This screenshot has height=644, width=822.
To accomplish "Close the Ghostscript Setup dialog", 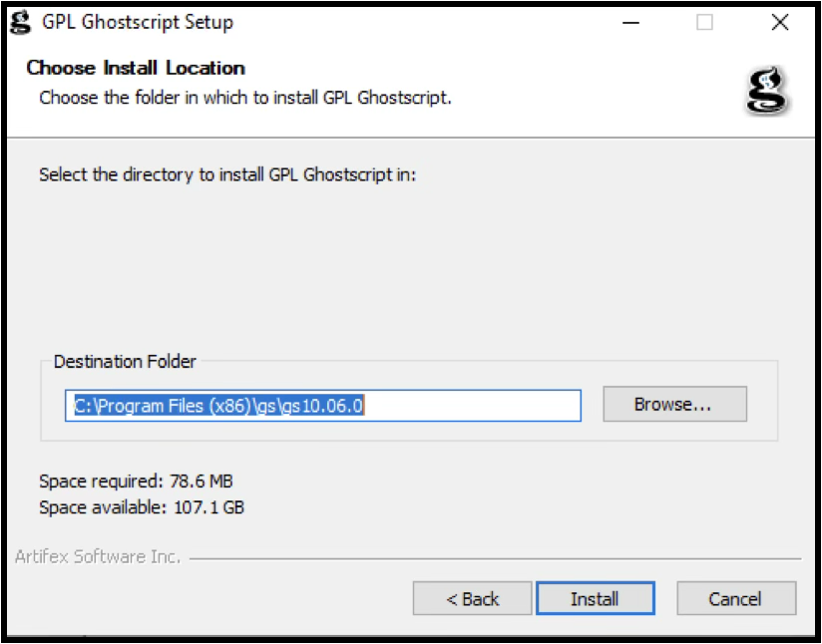I will pyautogui.click(x=780, y=22).
